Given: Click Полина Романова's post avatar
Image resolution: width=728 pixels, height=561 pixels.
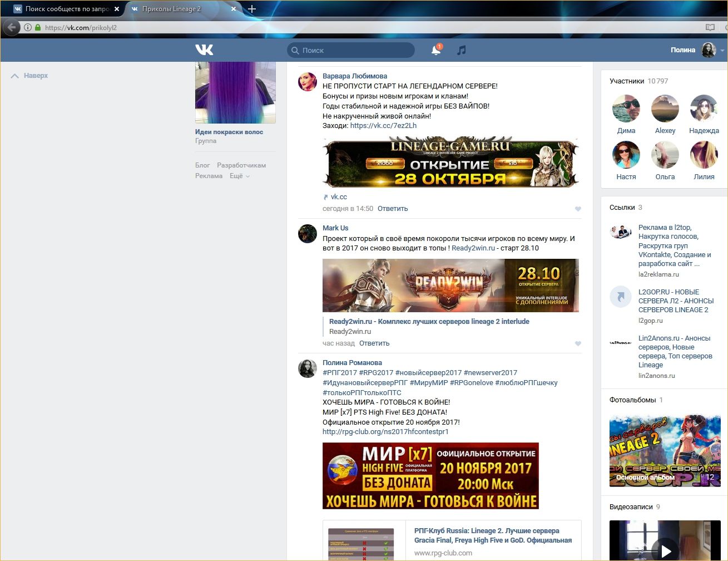Looking at the screenshot, I should point(308,368).
